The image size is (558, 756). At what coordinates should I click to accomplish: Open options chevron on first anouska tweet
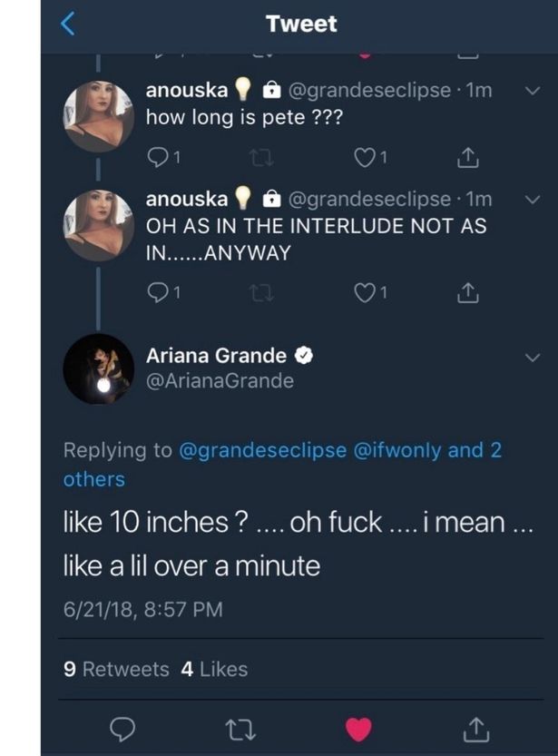point(533,91)
